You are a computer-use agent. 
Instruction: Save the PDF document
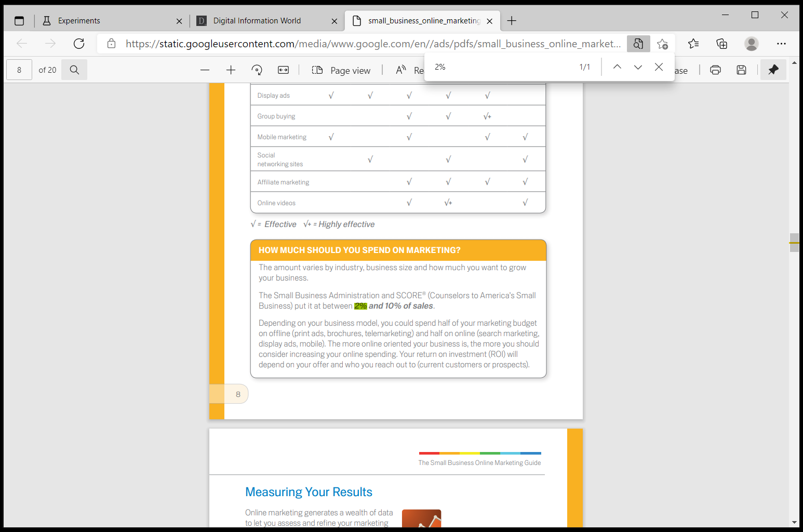741,70
